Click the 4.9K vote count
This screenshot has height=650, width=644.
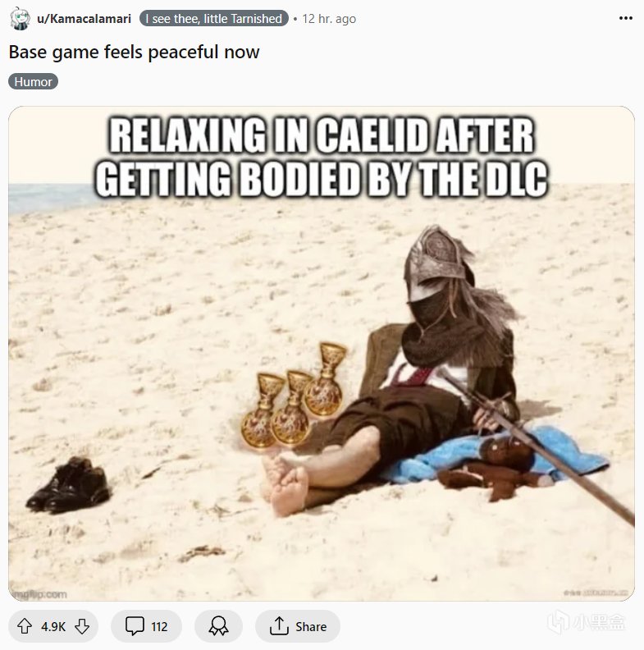coord(53,626)
